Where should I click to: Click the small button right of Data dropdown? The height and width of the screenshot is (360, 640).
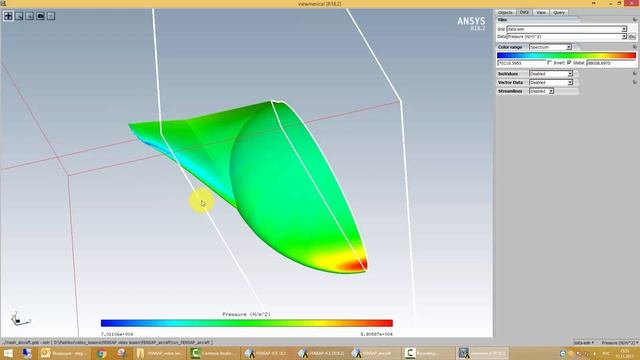click(632, 37)
